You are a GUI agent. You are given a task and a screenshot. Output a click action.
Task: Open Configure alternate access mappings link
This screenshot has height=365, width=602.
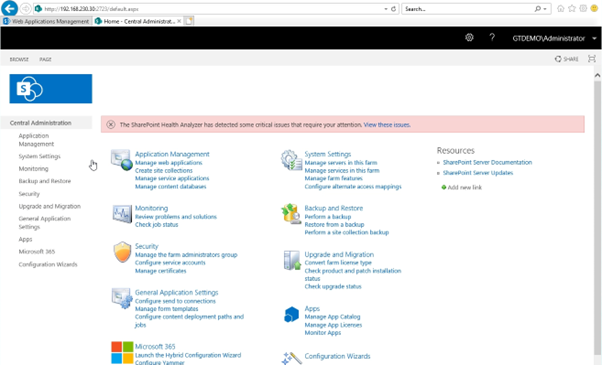(x=353, y=187)
